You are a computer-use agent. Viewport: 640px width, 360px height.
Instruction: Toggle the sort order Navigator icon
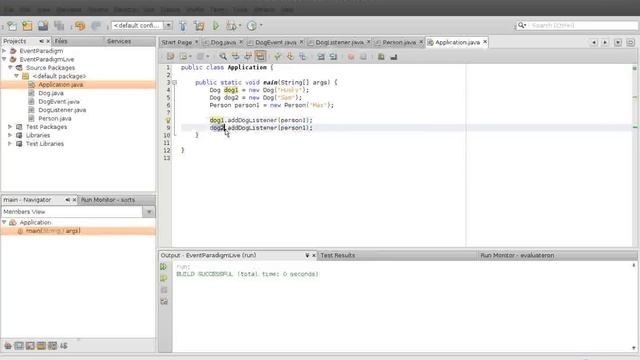[x=64, y=346]
